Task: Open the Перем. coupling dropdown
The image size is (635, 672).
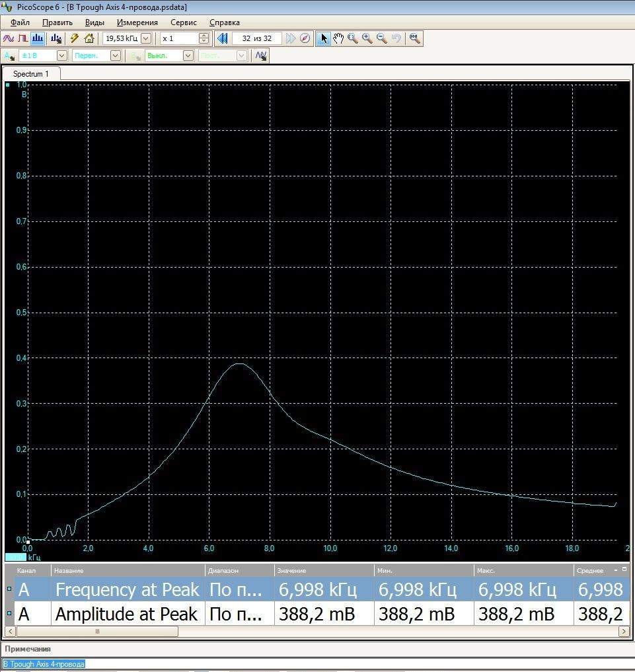Action: (115, 56)
